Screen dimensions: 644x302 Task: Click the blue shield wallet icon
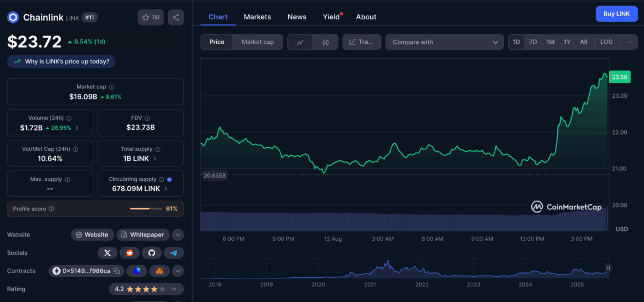click(137, 271)
